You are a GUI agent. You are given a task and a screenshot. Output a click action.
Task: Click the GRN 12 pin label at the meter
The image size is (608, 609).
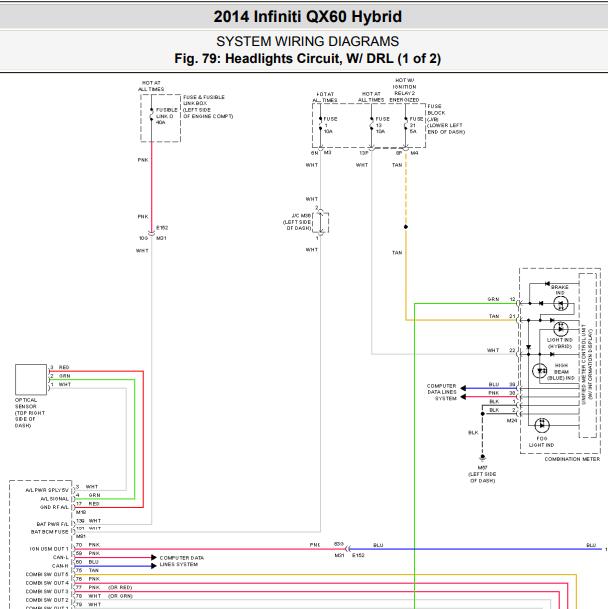point(502,299)
